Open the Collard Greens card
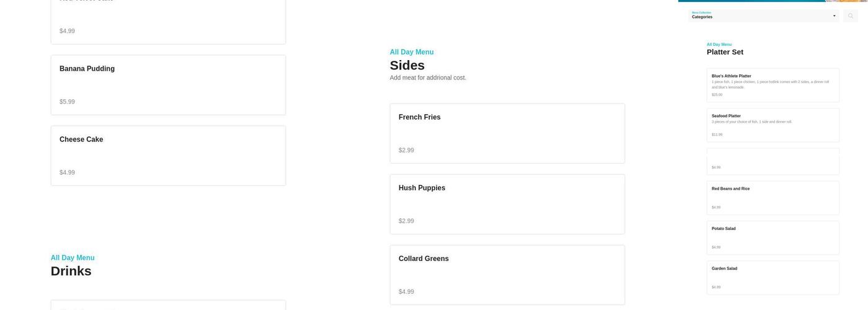The height and width of the screenshot is (310, 868). pos(507,275)
